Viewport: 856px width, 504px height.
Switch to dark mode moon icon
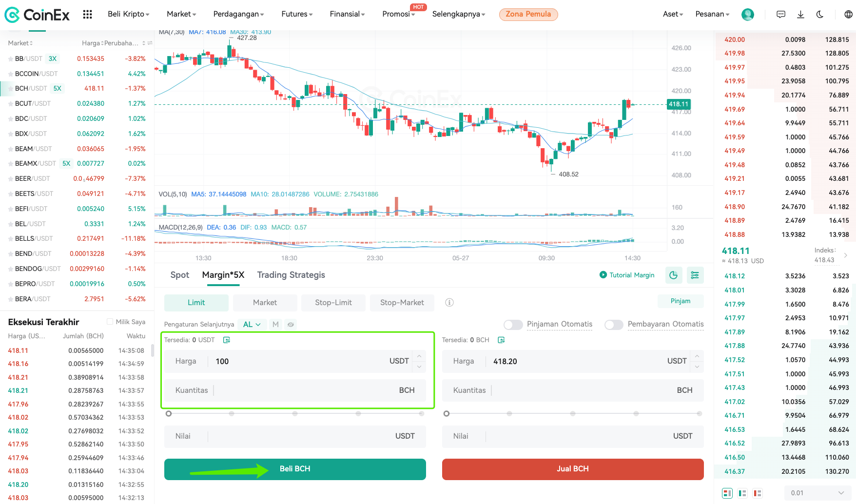[x=820, y=15]
